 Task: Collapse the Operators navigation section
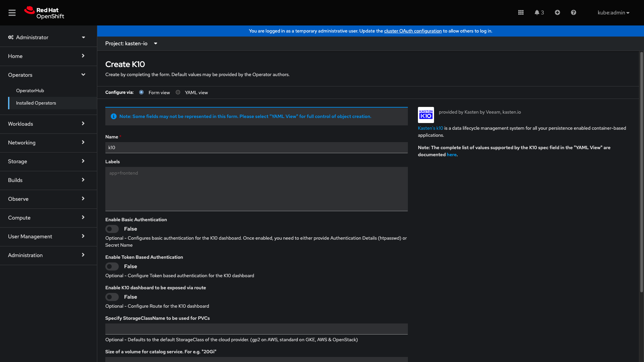click(48, 75)
